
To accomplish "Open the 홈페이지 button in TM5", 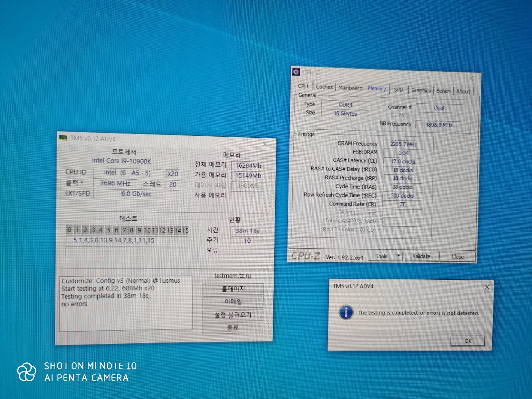I will coord(233,289).
